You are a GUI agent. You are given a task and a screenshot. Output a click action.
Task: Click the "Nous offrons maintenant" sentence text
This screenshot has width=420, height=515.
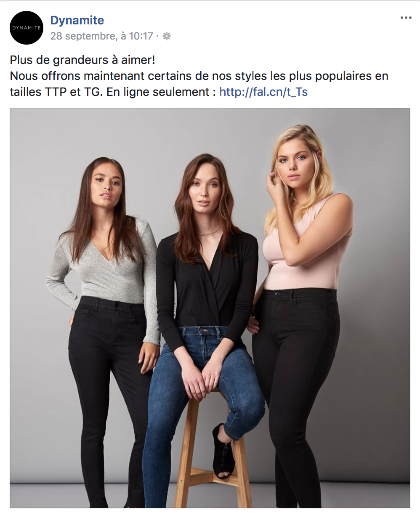pos(199,84)
